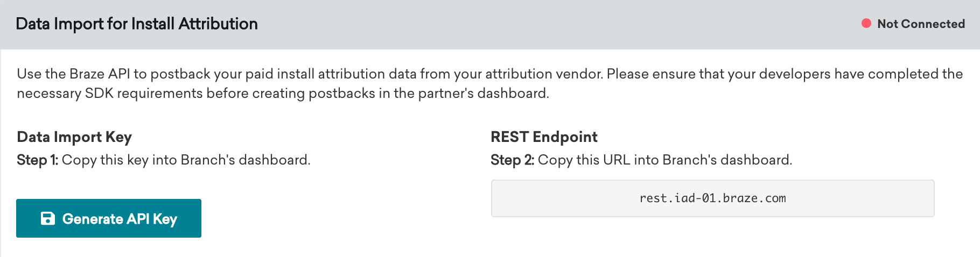The width and height of the screenshot is (980, 257).
Task: Click the save icon on Generate API Key
Action: (x=48, y=218)
